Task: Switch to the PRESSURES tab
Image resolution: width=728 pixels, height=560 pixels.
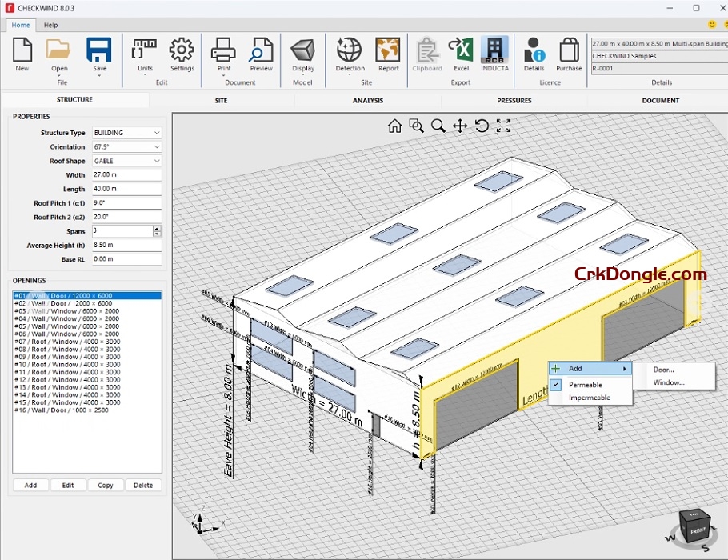Action: (514, 100)
